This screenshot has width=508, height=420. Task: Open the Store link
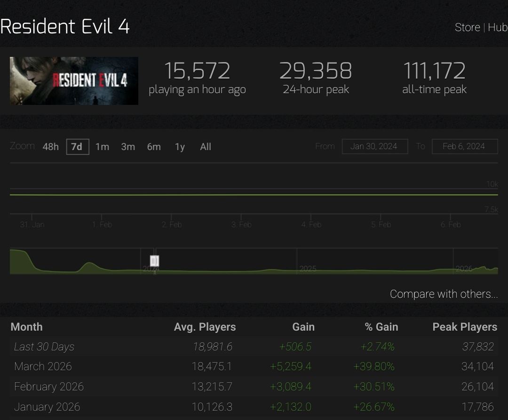click(x=467, y=28)
